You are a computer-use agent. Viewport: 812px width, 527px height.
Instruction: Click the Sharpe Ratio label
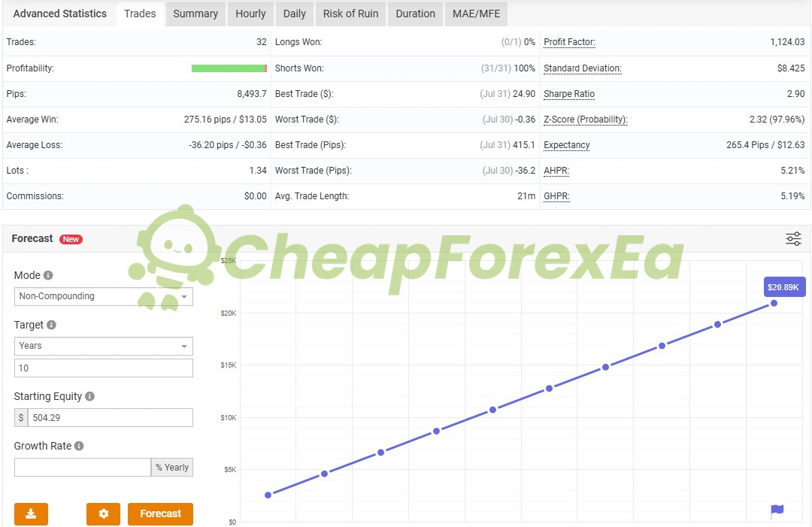569,94
